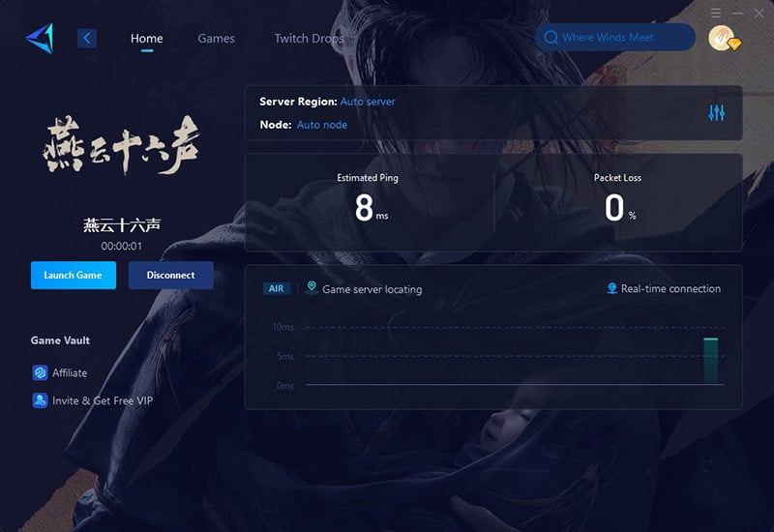774x532 pixels.
Task: Open the Affiliate link
Action: pos(70,373)
